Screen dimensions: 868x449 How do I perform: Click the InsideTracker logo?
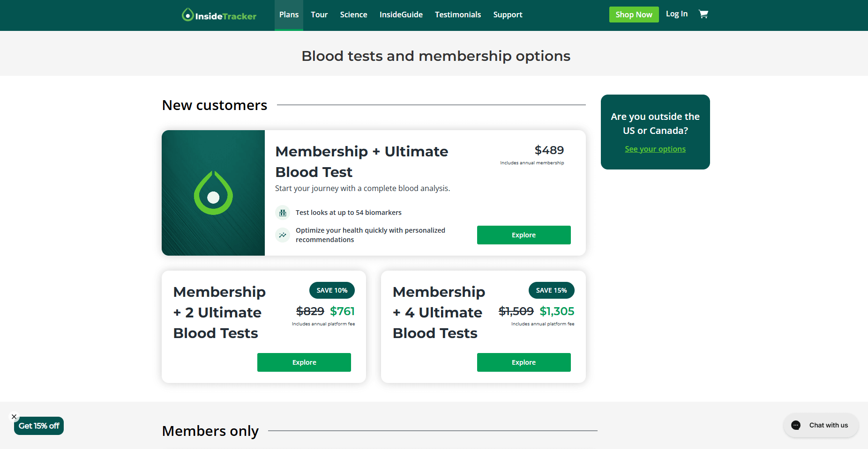pyautogui.click(x=218, y=15)
